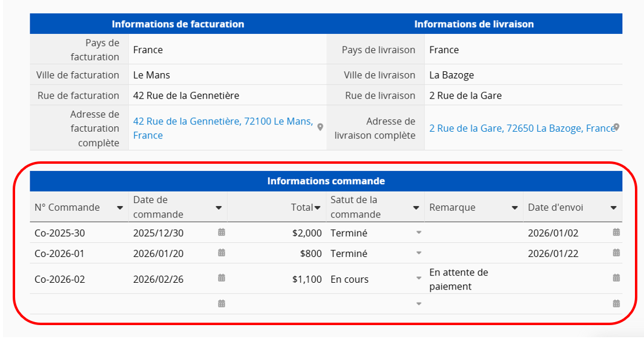Select the Co-2026-01 order number cell
Image resolution: width=644 pixels, height=339 pixels.
(x=59, y=254)
